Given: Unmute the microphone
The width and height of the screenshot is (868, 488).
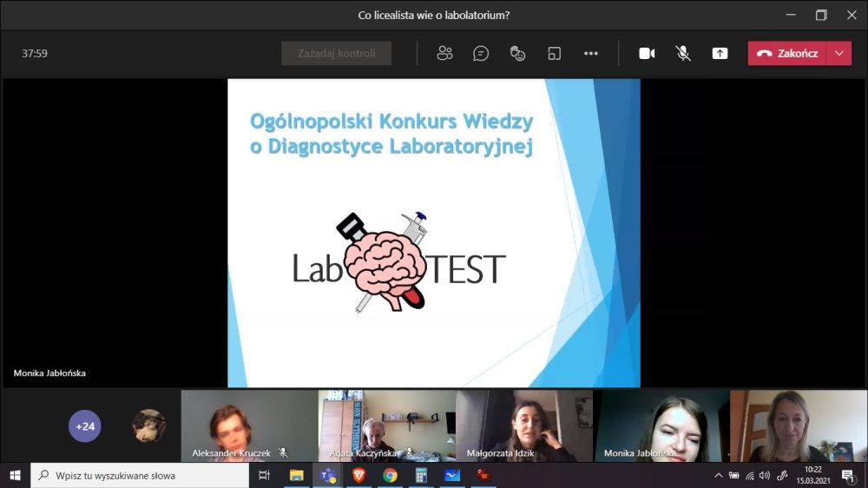Looking at the screenshot, I should (683, 53).
